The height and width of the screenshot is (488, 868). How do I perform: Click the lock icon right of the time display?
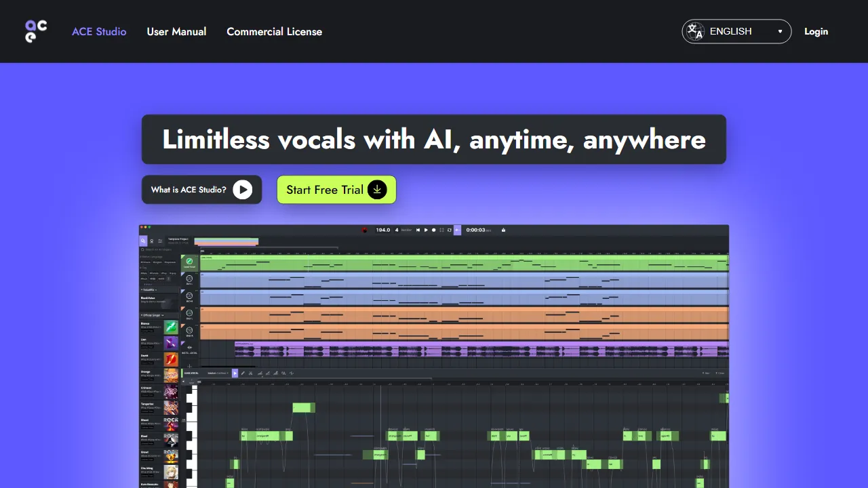[x=503, y=230]
